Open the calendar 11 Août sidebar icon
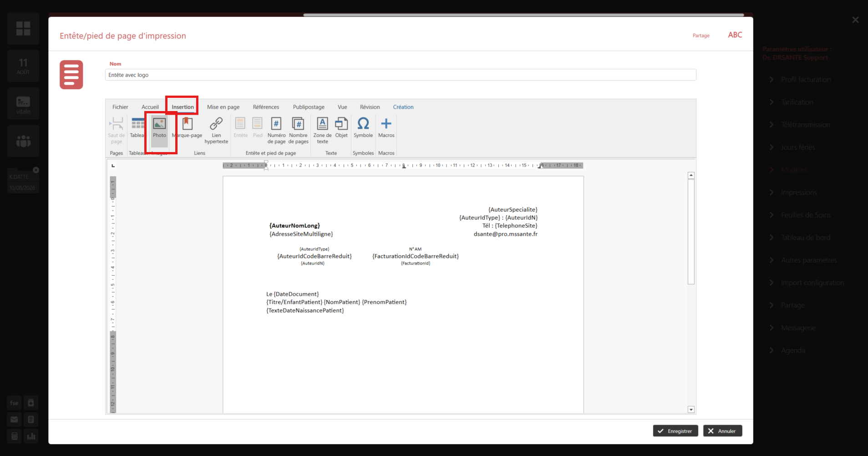The image size is (868, 456). click(23, 66)
